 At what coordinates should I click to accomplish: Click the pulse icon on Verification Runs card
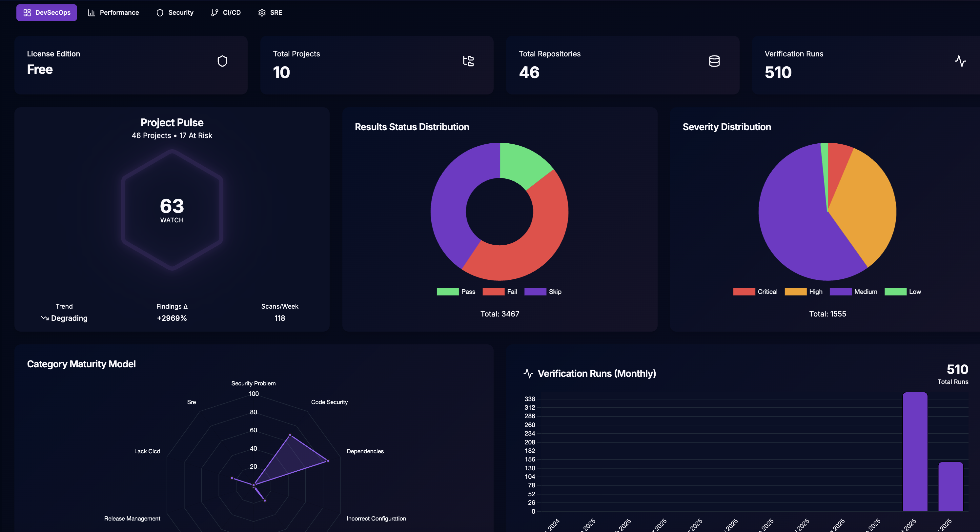960,61
